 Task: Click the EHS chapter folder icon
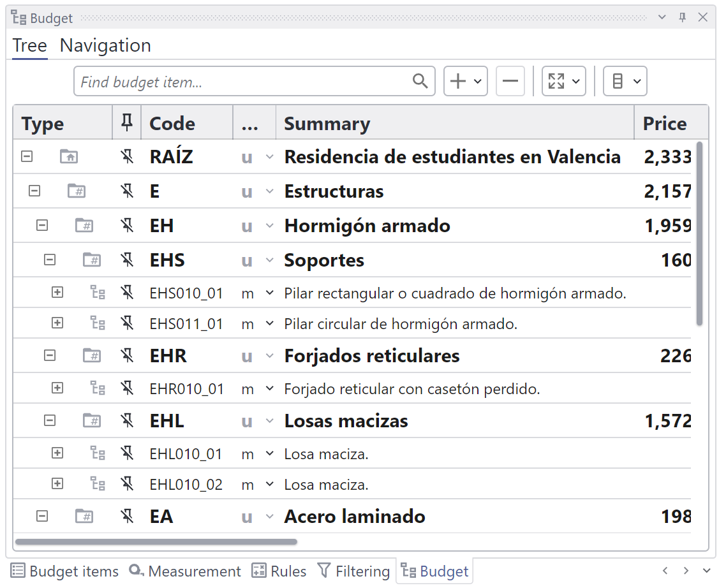(92, 260)
